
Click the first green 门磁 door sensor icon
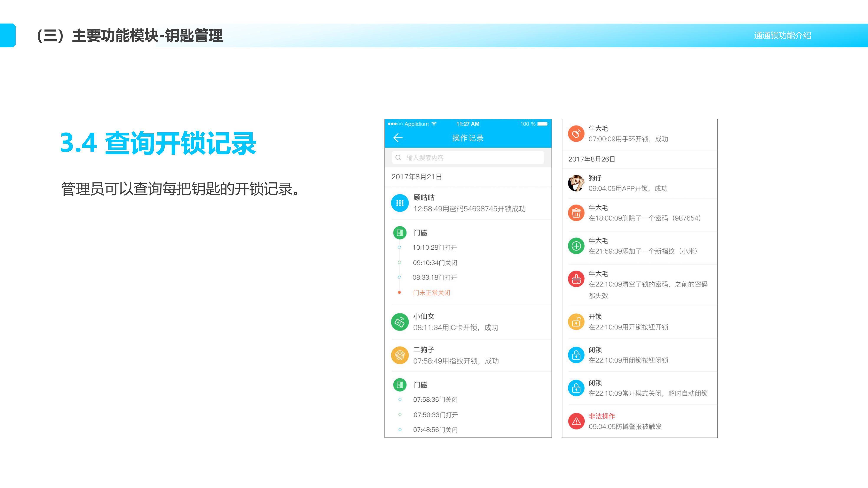pos(400,233)
